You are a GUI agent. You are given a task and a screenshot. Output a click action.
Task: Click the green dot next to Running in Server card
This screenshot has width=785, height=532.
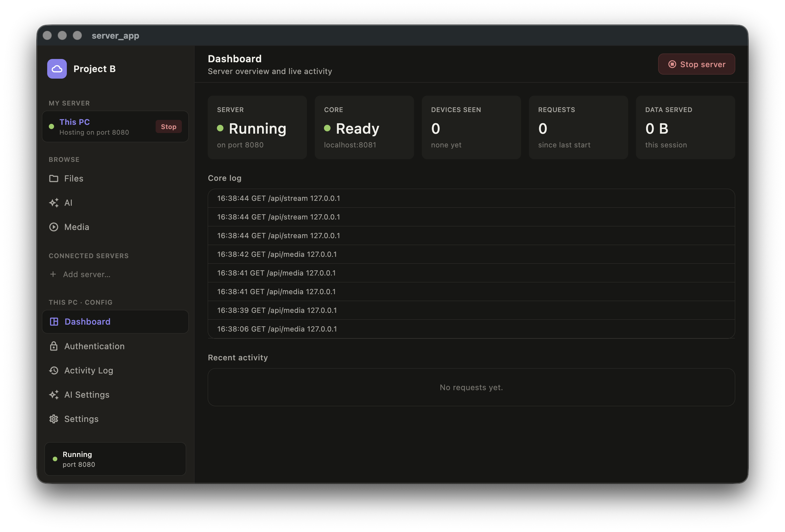pos(220,128)
